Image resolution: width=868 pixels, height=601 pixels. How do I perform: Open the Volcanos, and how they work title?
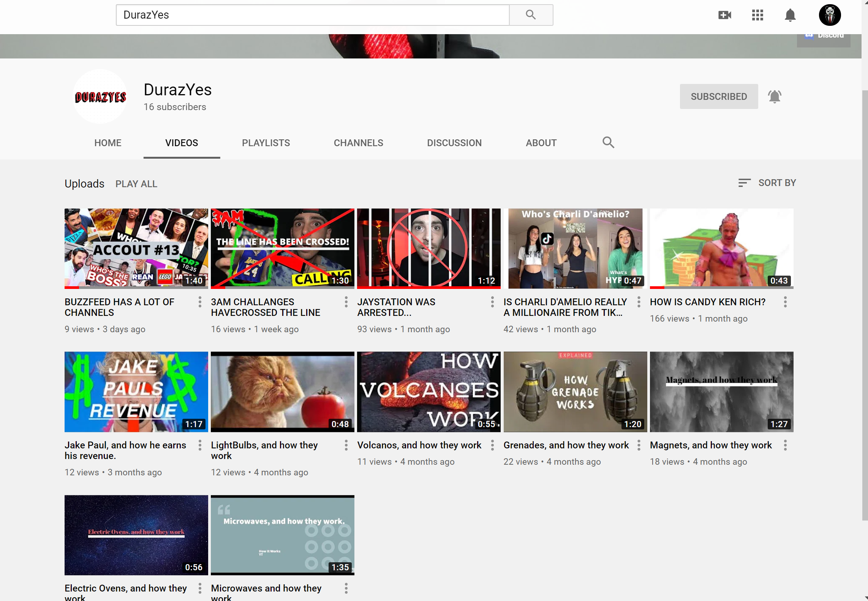419,445
